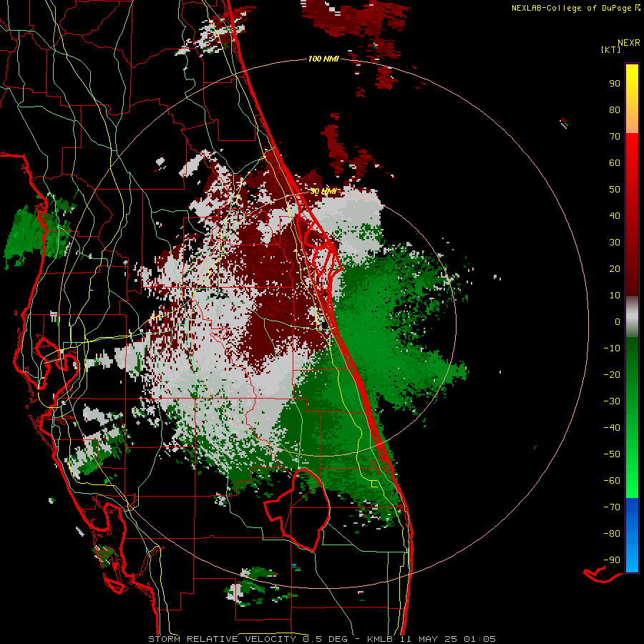Screen dimensions: 644x644
Task: Select the -50 value on the velocity scale
Action: coord(612,454)
